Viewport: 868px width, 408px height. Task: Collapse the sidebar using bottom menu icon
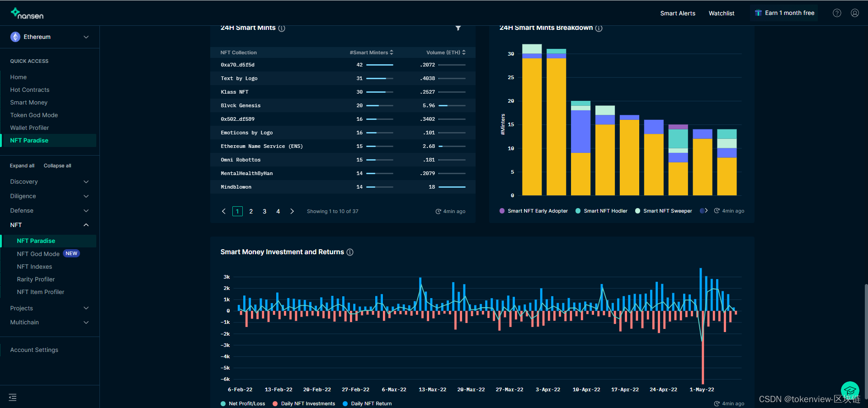click(13, 397)
